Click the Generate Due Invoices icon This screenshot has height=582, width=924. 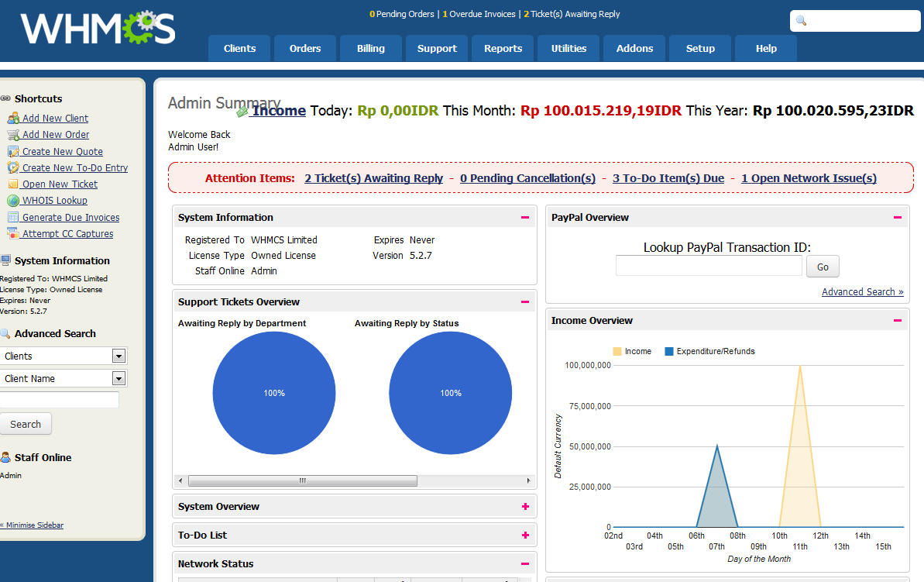(13, 218)
